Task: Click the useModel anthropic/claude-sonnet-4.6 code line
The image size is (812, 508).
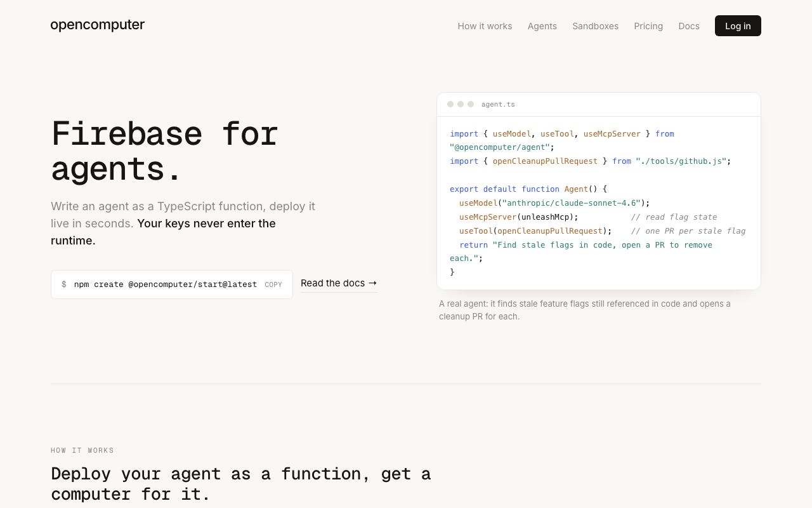Action: 555,203
